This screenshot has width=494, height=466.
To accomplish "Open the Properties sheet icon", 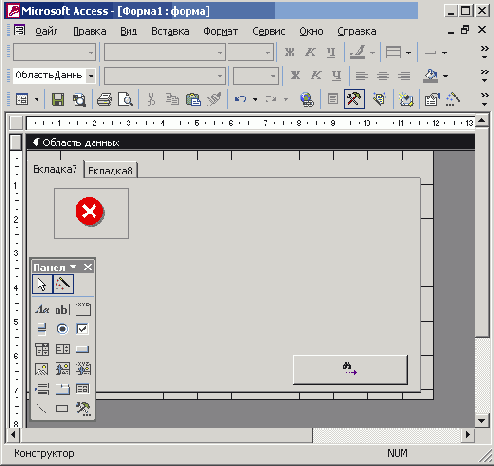I will (432, 99).
